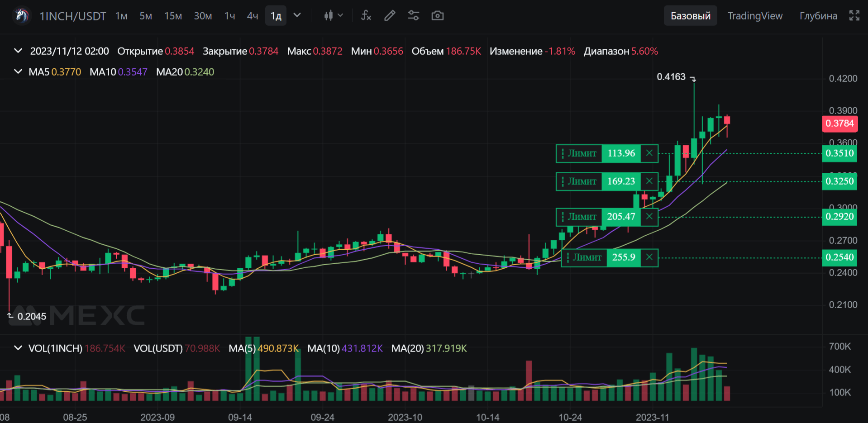Collapse the OHLC info row

[18, 51]
